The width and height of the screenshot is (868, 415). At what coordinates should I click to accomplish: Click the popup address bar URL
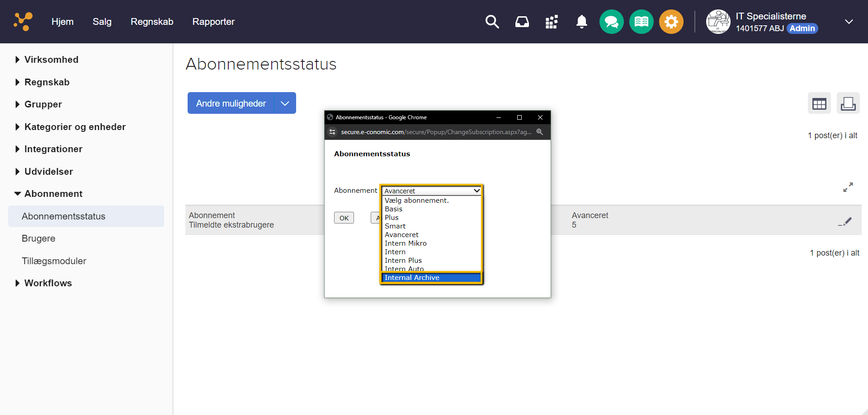click(436, 132)
